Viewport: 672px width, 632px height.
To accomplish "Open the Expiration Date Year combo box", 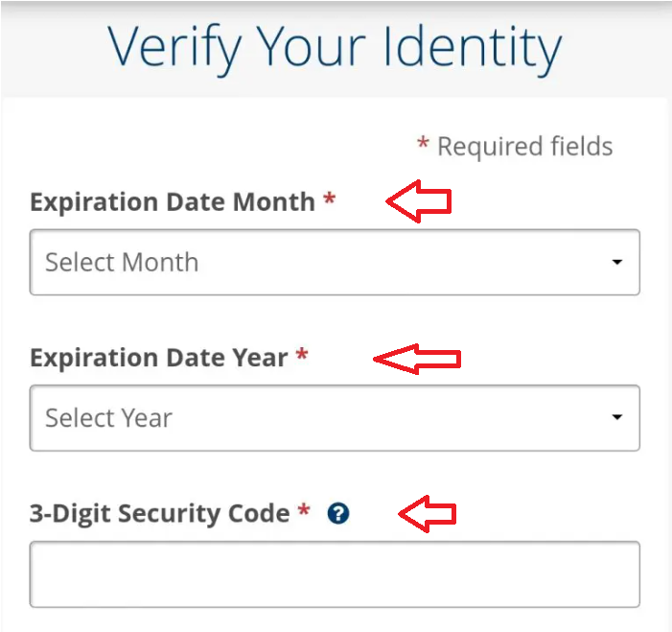I will tap(335, 418).
